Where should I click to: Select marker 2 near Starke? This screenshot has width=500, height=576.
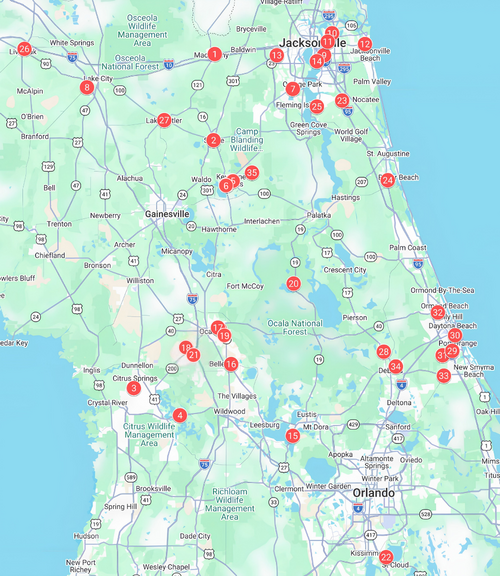213,140
